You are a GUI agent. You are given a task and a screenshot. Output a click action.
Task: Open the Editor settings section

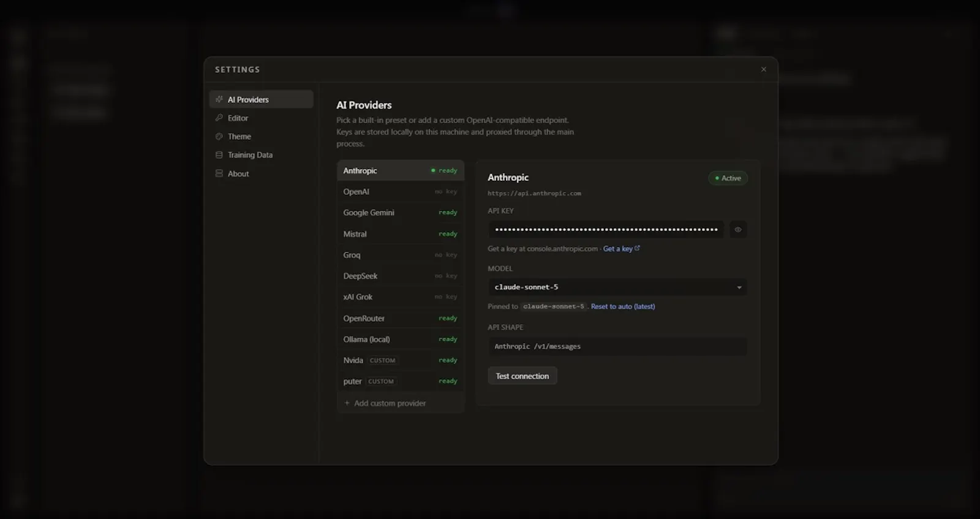[262, 118]
